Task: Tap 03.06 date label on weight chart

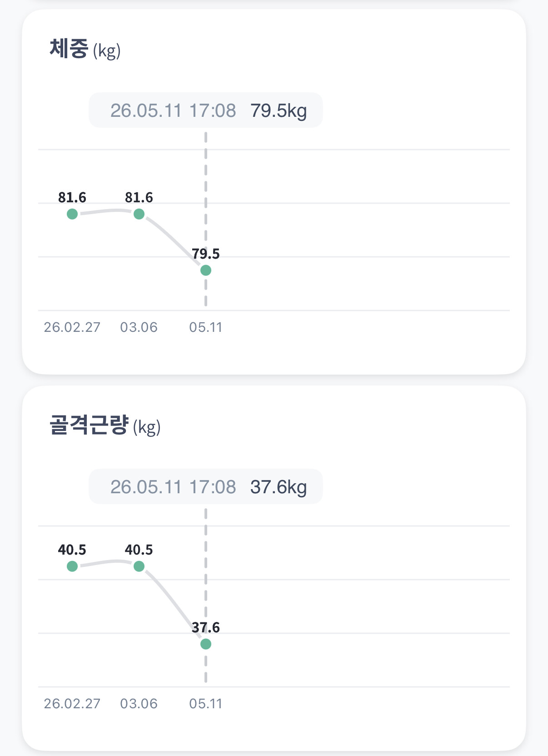Action: pyautogui.click(x=139, y=327)
